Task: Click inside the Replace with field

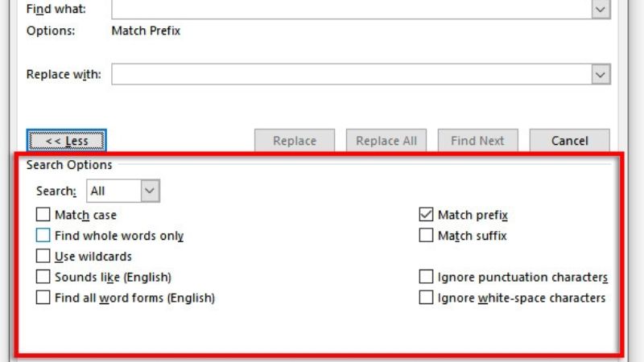Action: point(350,75)
